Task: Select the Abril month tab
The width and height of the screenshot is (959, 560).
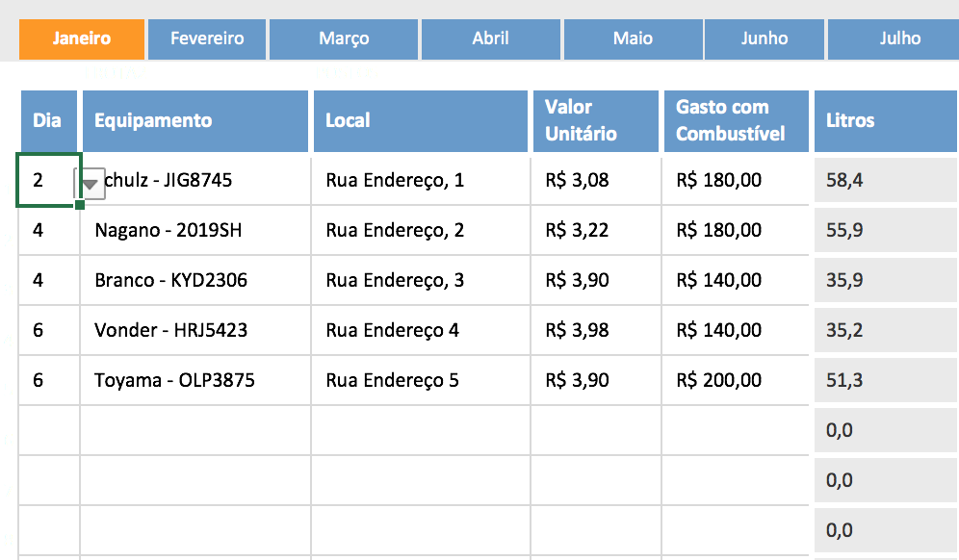Action: [490, 39]
